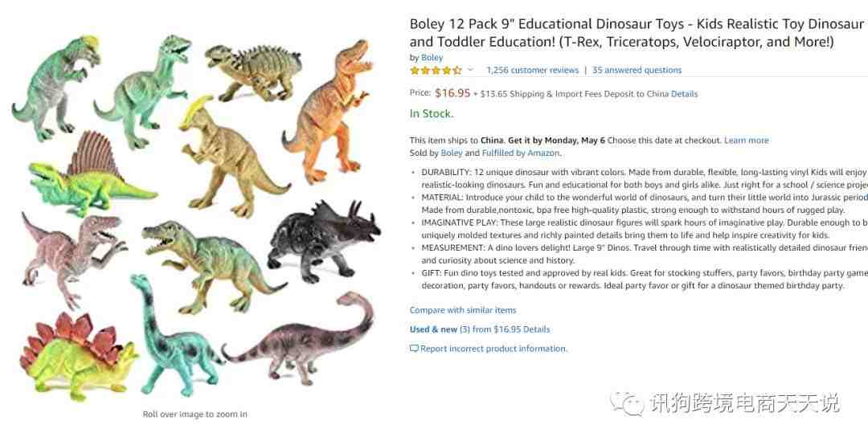Click Report incorrect product information
This screenshot has width=868, height=441.
point(493,349)
